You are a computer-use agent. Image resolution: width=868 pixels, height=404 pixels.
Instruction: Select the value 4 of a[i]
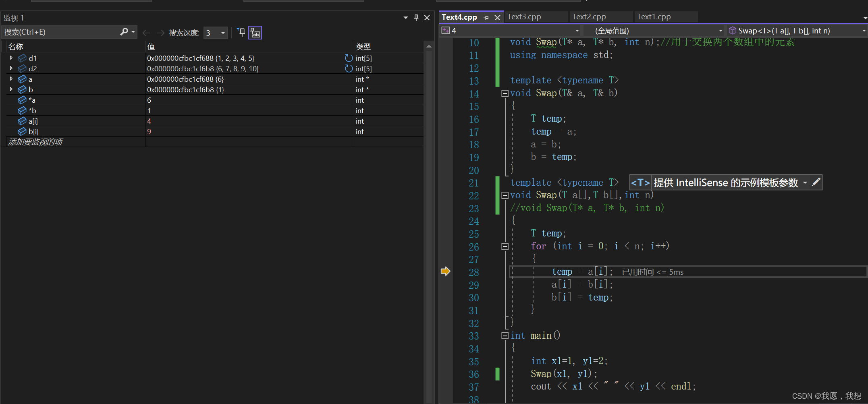click(149, 121)
